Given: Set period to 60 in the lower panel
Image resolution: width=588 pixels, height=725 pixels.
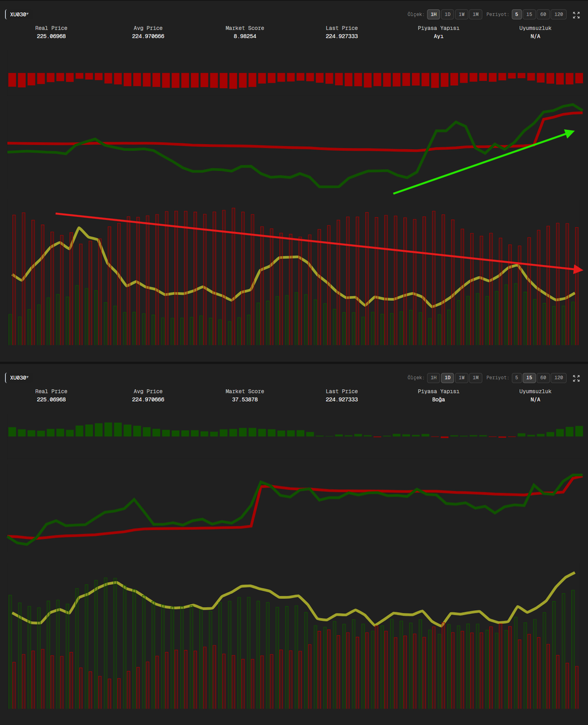Looking at the screenshot, I should coord(543,378).
